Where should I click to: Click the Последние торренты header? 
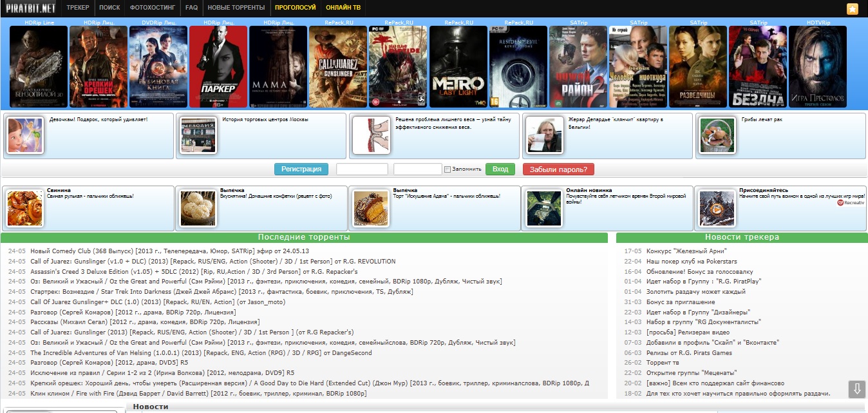tap(304, 237)
